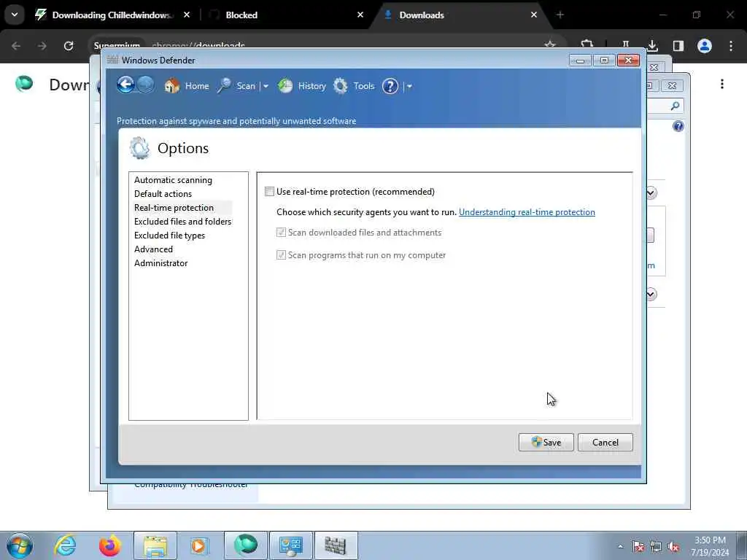The width and height of the screenshot is (747, 560).
Task: Open Windows Defender History
Action: coord(302,86)
